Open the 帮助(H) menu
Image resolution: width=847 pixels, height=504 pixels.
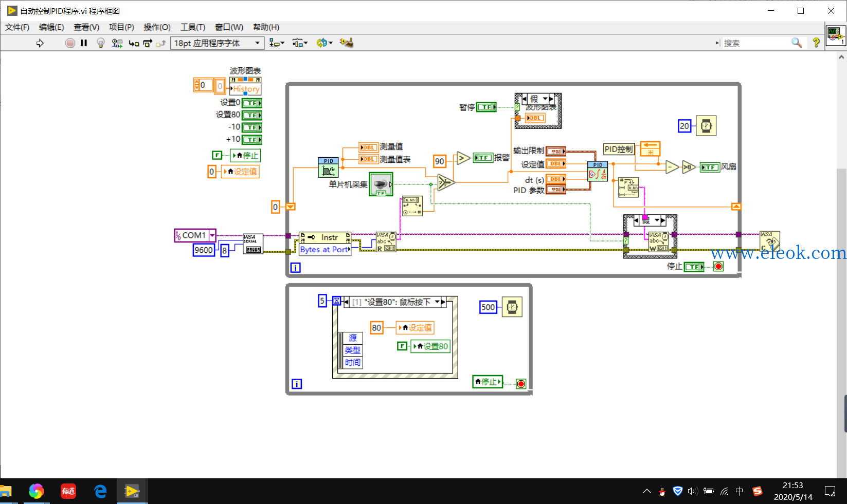266,27
